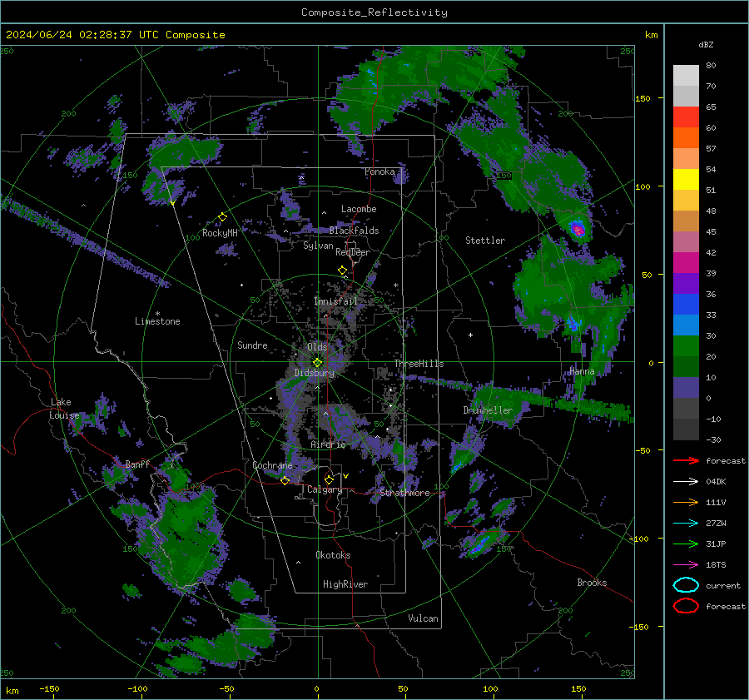Click the RockyMH label
The image size is (749, 700).
coord(220,233)
